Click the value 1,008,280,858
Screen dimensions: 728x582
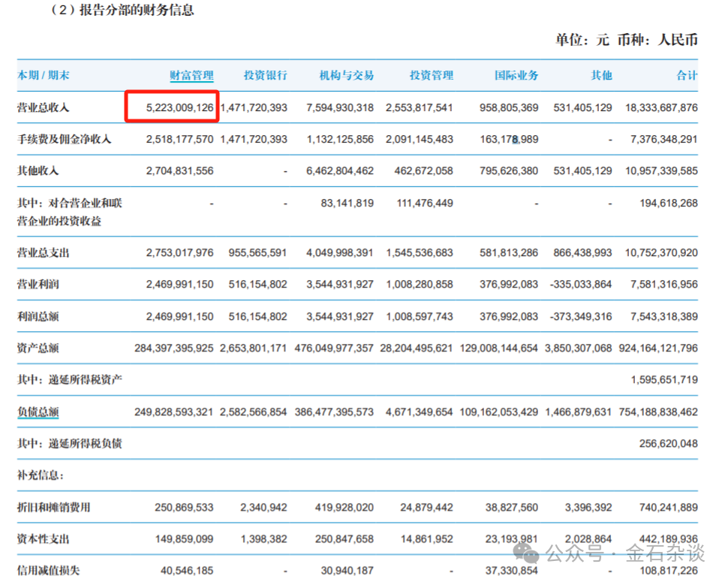(x=420, y=285)
